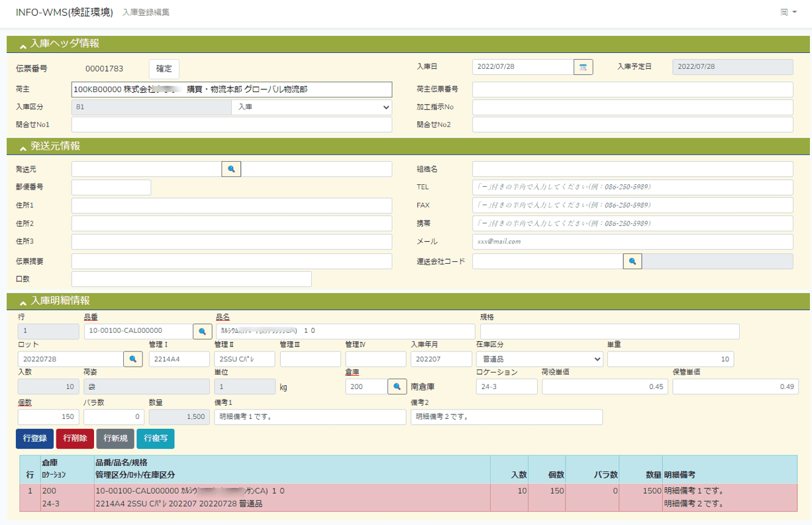Open the user menu dropdown at top right
This screenshot has width=812, height=525.
pyautogui.click(x=788, y=13)
